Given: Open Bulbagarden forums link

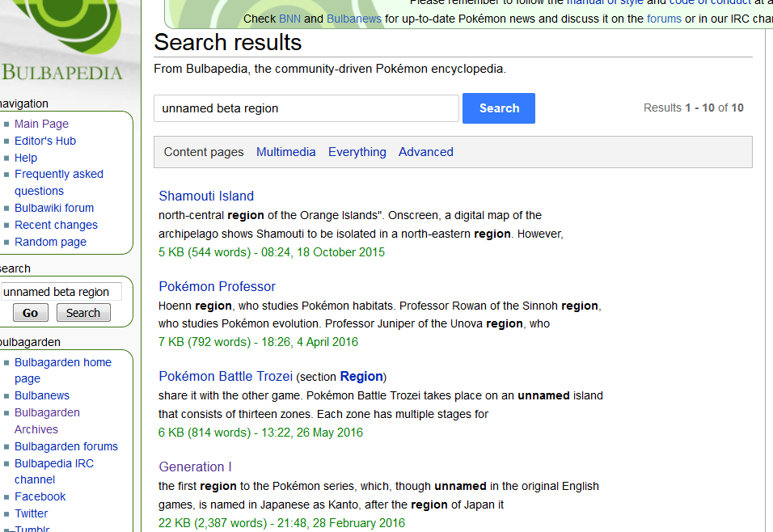Looking at the screenshot, I should 66,446.
